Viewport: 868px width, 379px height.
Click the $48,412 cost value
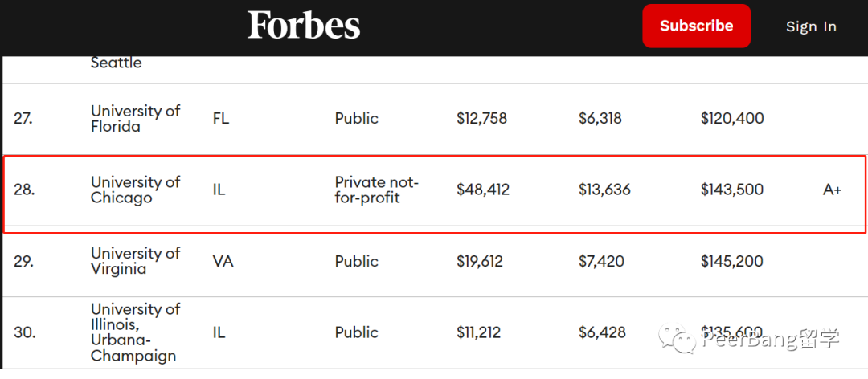click(x=483, y=189)
